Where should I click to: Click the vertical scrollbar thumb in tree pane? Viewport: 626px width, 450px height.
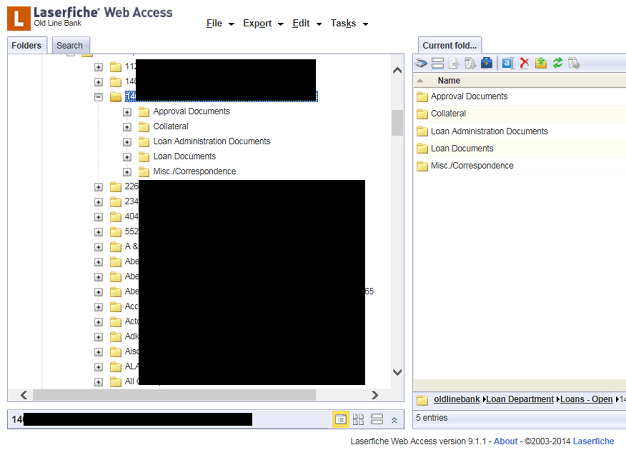tap(397, 123)
